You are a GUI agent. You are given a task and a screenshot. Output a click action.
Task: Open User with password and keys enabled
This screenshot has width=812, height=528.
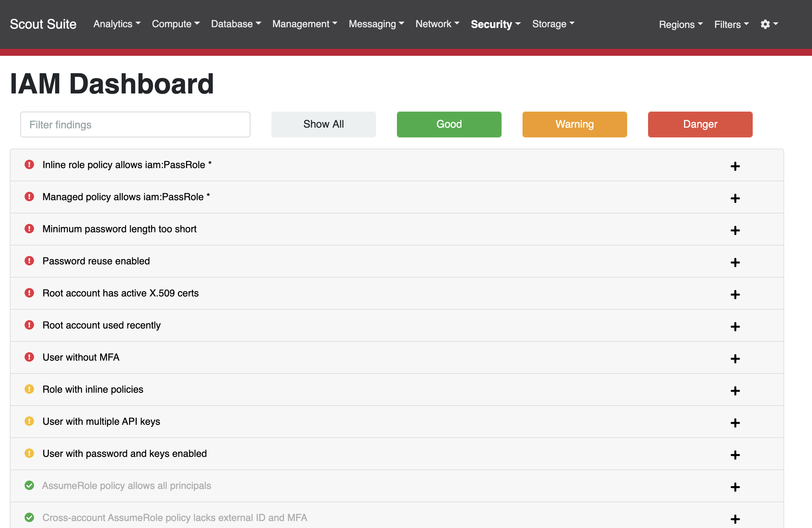click(x=125, y=453)
